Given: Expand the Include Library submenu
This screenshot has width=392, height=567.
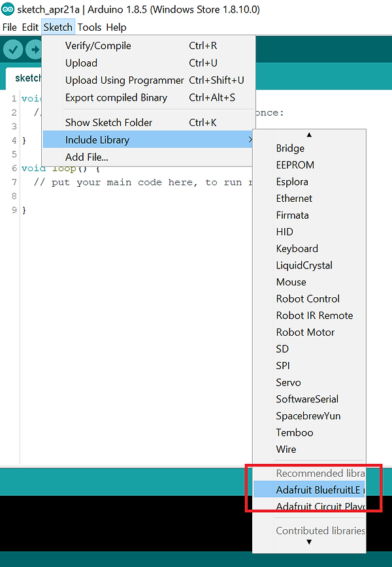Looking at the screenshot, I should point(148,140).
